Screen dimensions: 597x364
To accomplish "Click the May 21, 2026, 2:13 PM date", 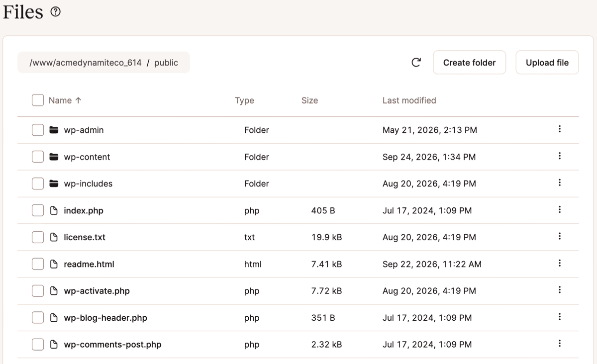I will point(430,130).
